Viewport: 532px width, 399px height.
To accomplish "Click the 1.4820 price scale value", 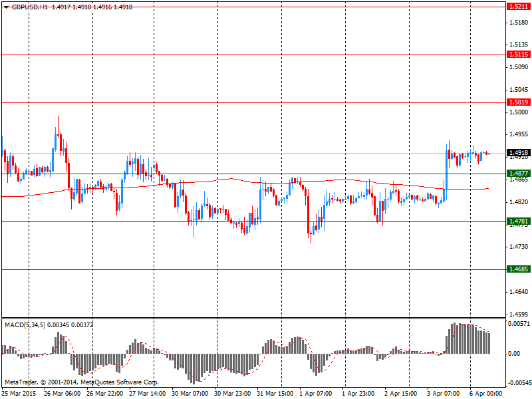I will 519,202.
